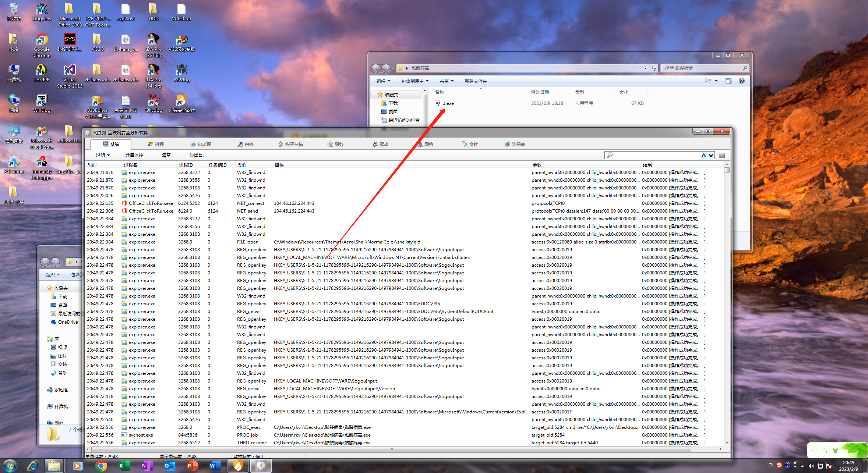Select 家庭组 in the left explorer window
The width and height of the screenshot is (868, 473).
pyautogui.click(x=57, y=390)
